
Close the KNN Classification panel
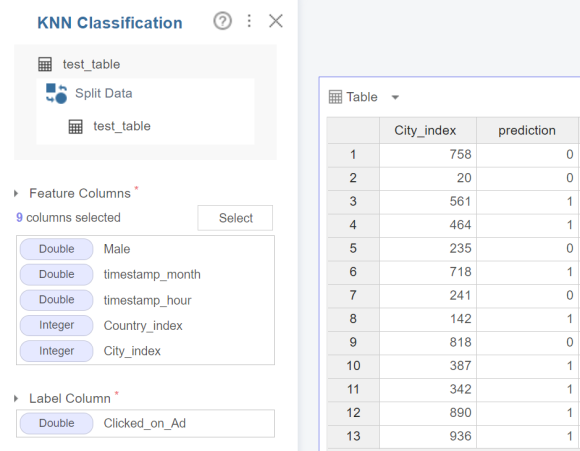point(276,21)
